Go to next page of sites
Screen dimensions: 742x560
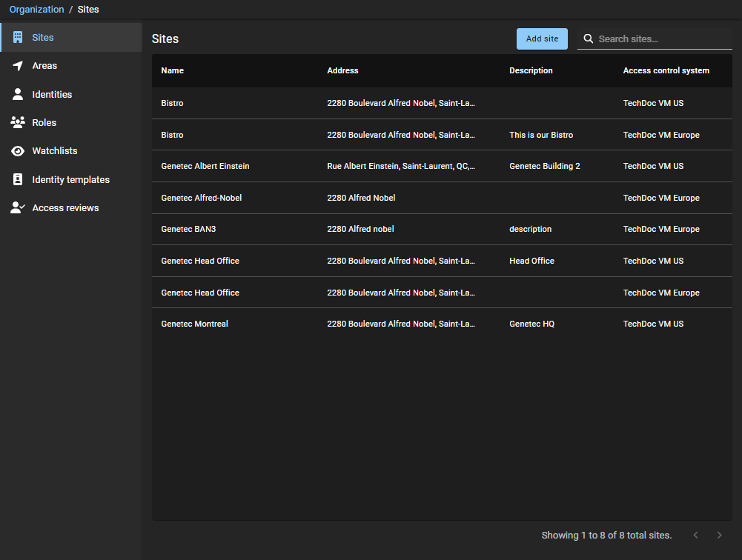pyautogui.click(x=719, y=535)
